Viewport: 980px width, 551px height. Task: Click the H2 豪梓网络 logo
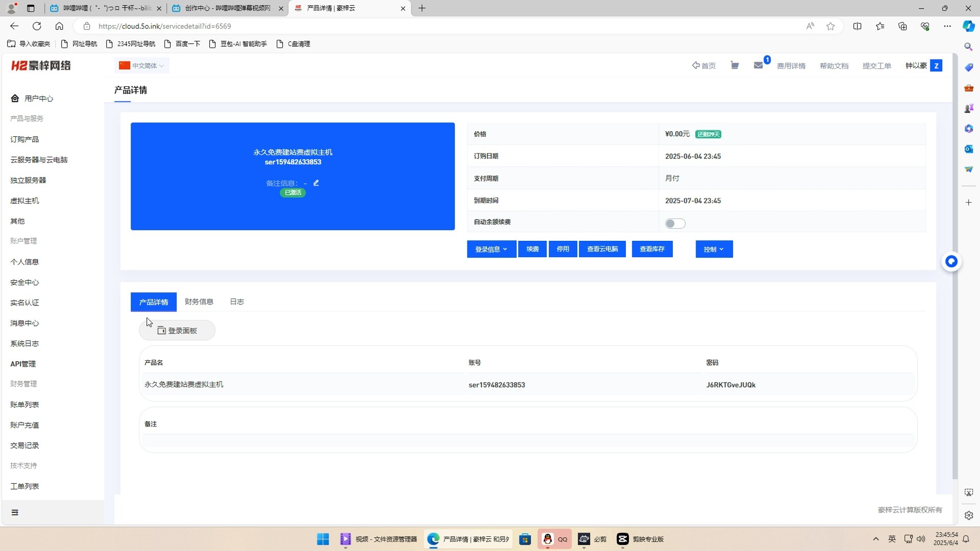point(41,65)
